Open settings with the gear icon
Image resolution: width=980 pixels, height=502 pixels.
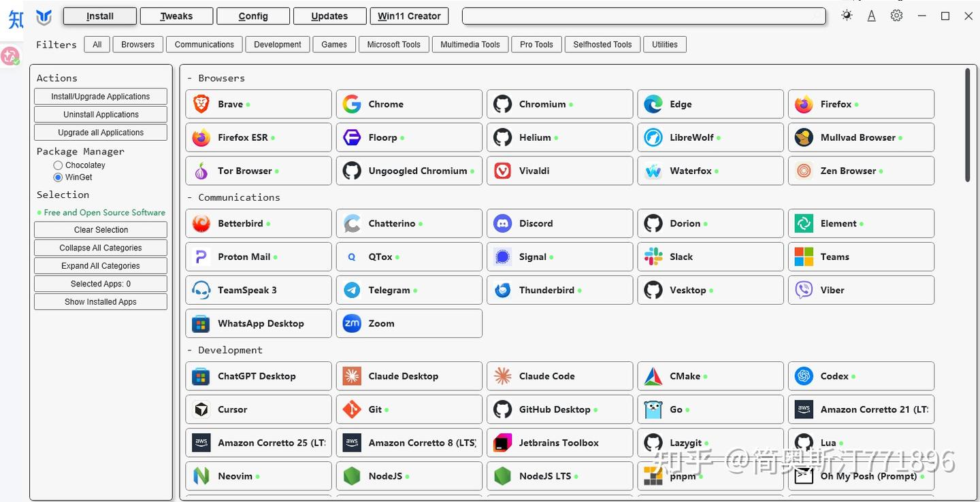coord(897,16)
